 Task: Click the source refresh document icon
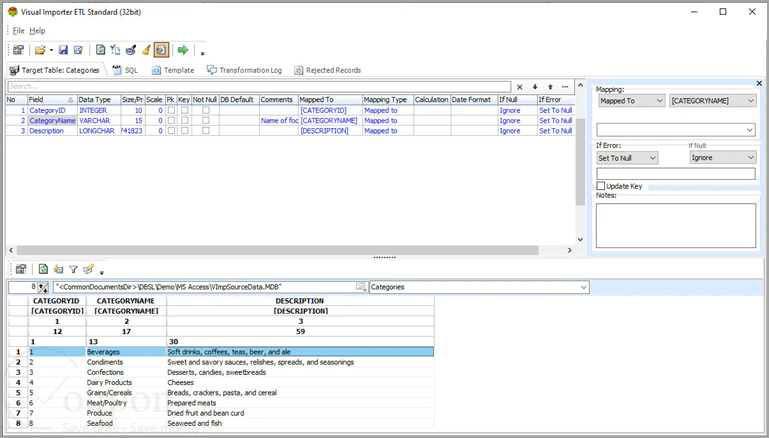[x=43, y=269]
